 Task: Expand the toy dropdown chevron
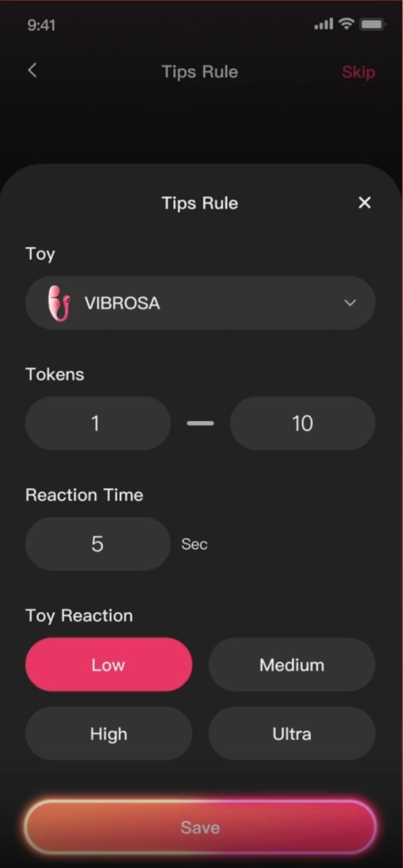[x=350, y=303]
